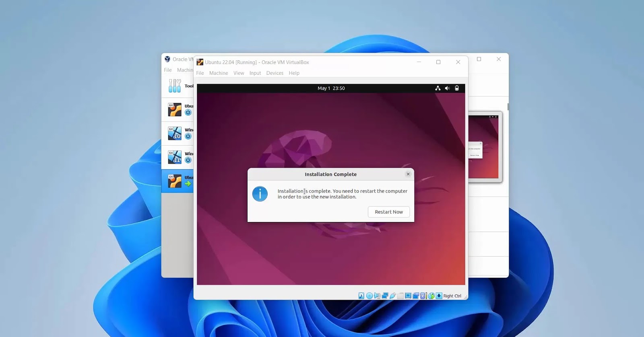The width and height of the screenshot is (644, 337).
Task: Select the Windows 10 VM in Manager list
Action: point(178,133)
